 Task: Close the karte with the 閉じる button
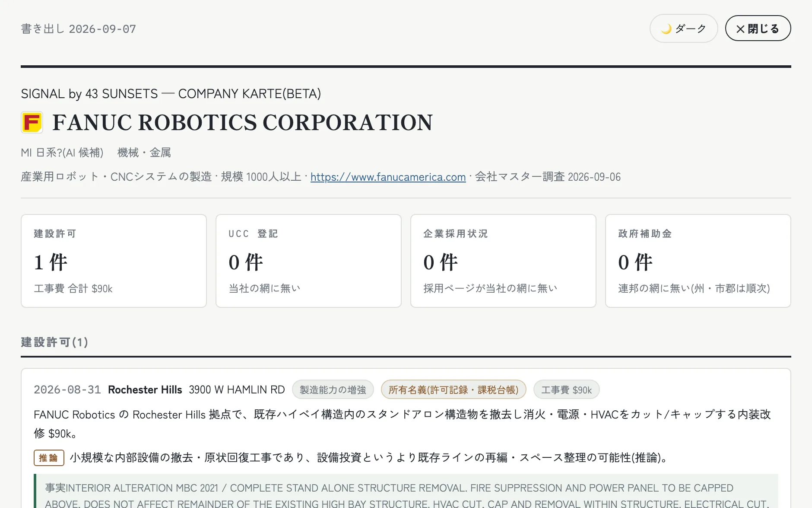click(x=758, y=29)
